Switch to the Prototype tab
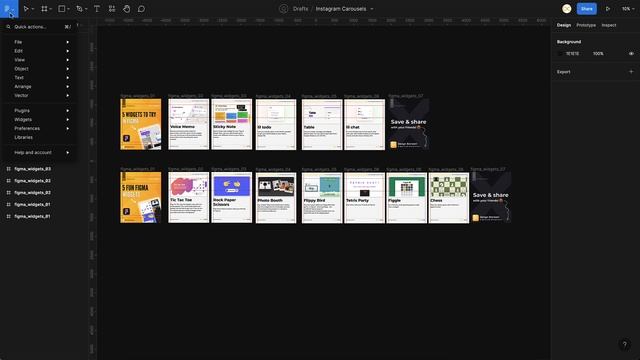Image resolution: width=640 pixels, height=360 pixels. point(586,25)
